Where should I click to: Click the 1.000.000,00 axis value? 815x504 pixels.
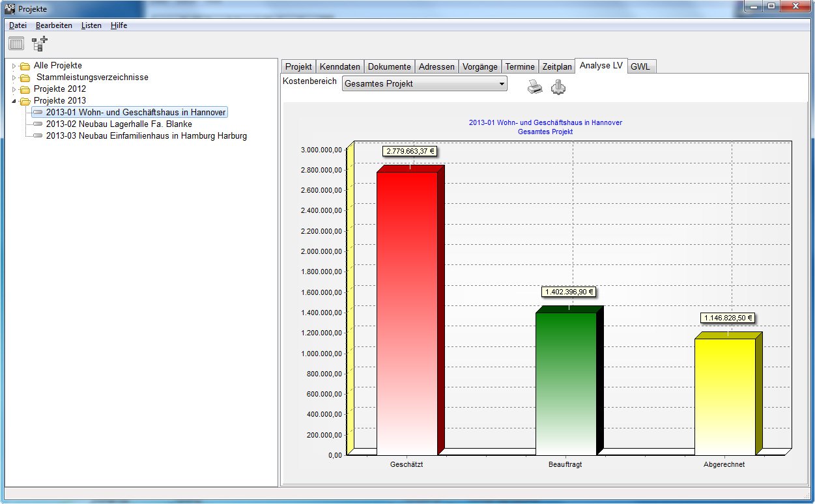click(x=322, y=354)
